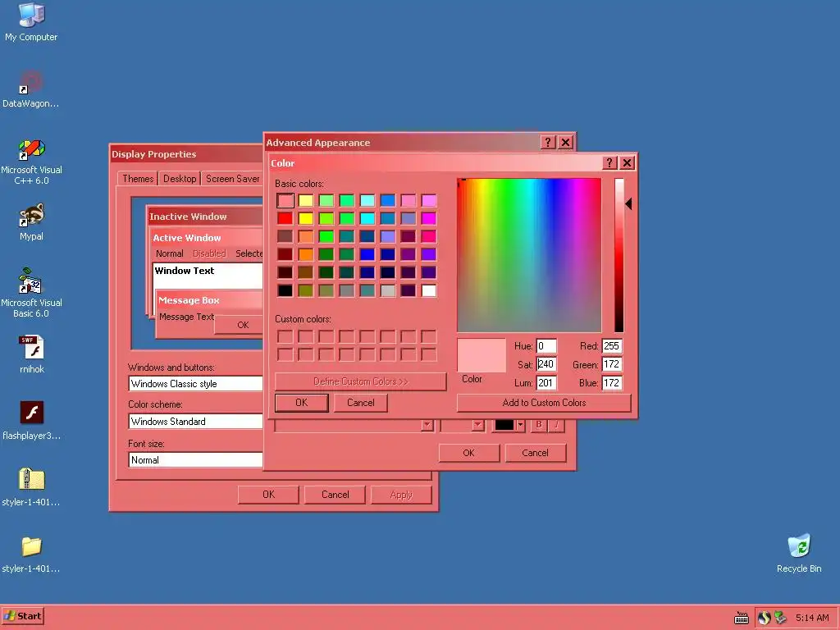The width and height of the screenshot is (840, 630).
Task: Click the Lum input field
Action: tap(546, 383)
